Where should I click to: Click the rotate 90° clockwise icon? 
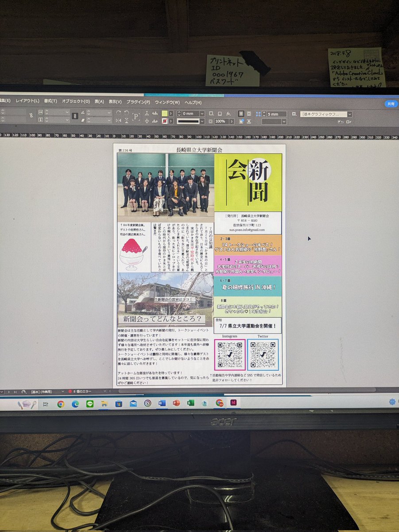(x=118, y=113)
